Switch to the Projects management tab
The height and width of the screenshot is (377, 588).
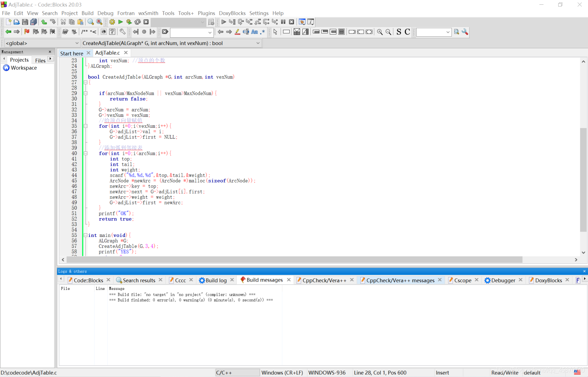coord(19,60)
